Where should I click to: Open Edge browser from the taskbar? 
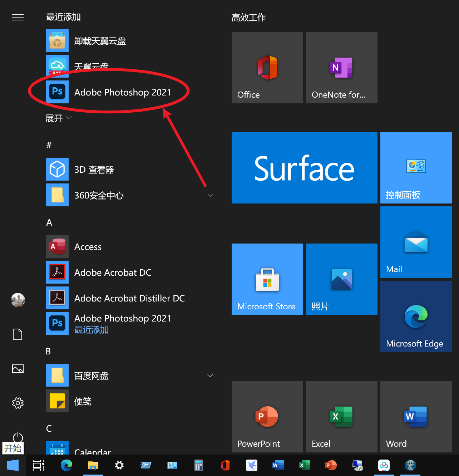click(x=66, y=465)
